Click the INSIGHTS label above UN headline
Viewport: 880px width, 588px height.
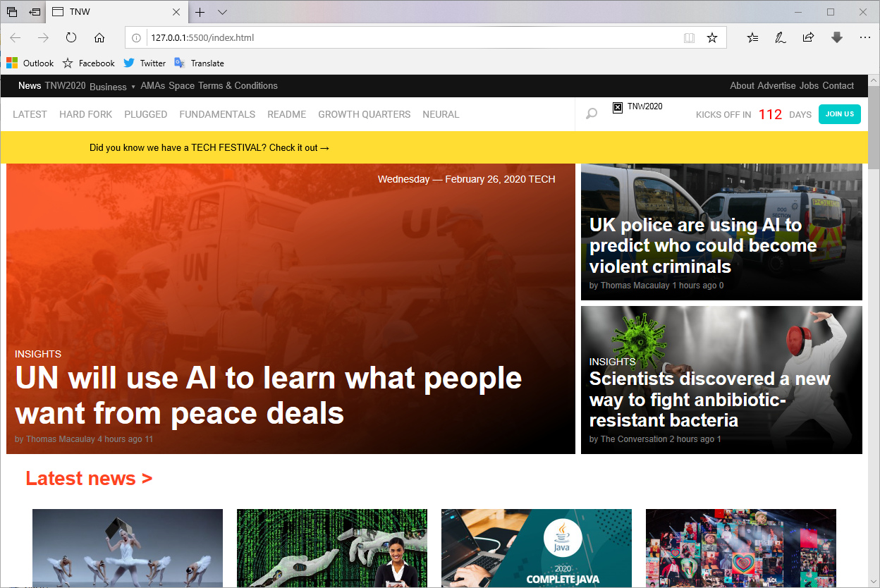point(38,354)
